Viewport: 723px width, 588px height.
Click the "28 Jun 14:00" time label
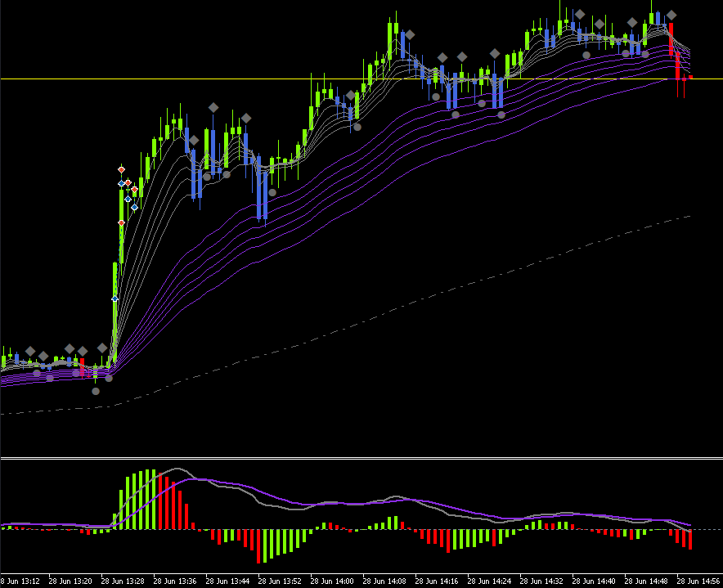click(x=332, y=581)
